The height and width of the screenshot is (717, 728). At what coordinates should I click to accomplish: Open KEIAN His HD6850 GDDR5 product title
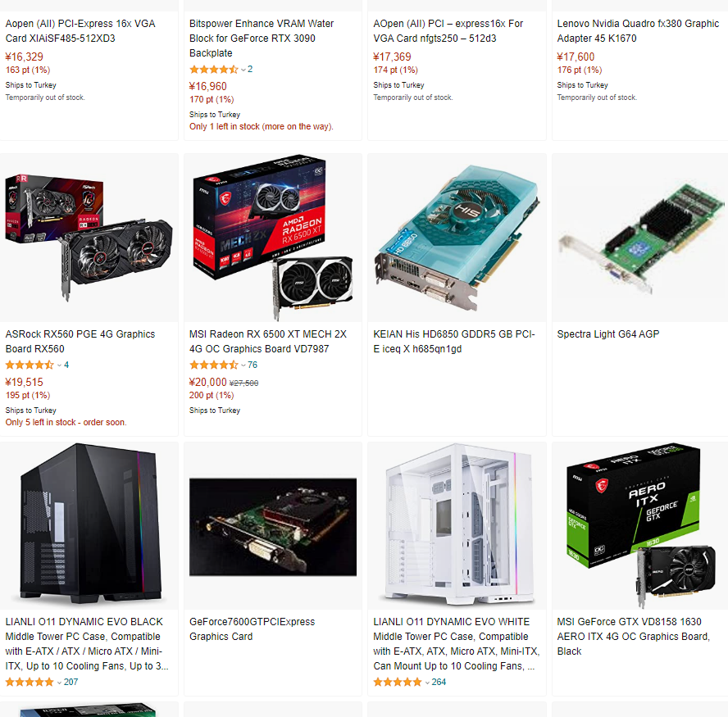(x=454, y=342)
